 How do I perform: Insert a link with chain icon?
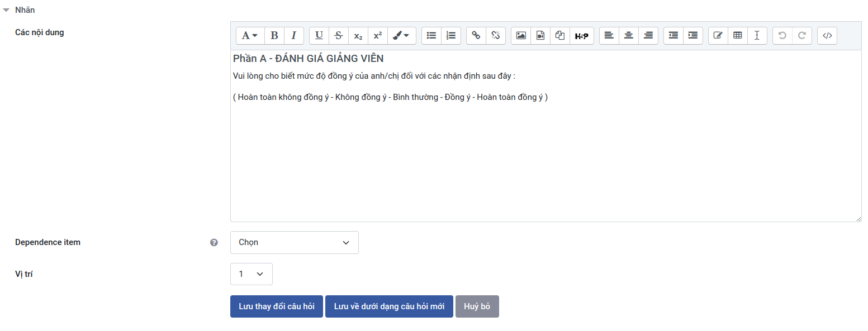[x=476, y=36]
